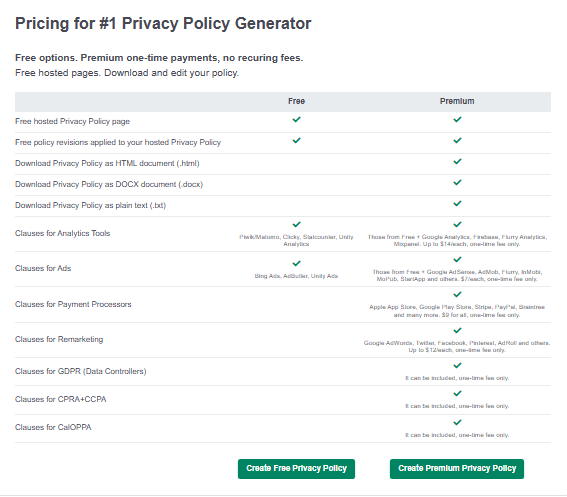Click the Create Free Privacy Policy button
Image resolution: width=567 pixels, height=497 pixels.
pyautogui.click(x=296, y=468)
